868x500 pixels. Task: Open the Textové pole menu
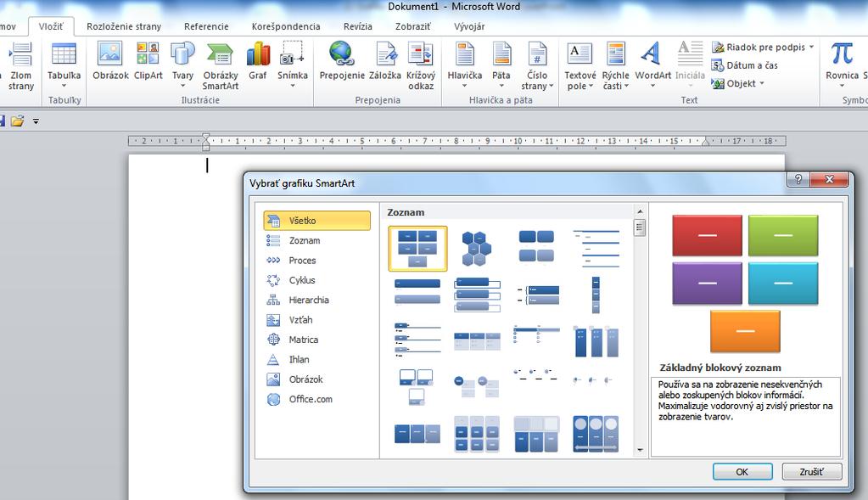[x=580, y=66]
